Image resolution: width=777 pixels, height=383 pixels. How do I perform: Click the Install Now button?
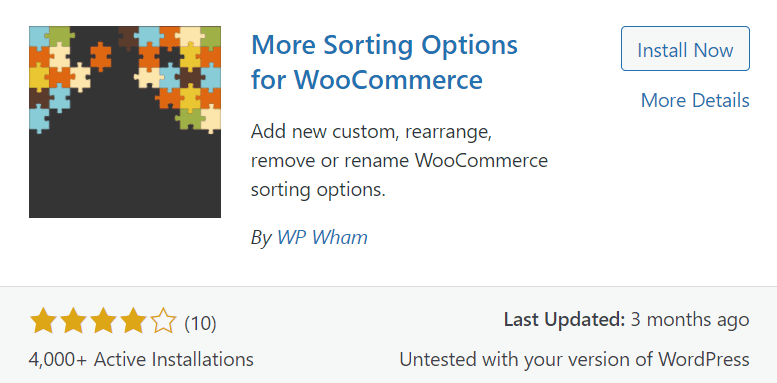pos(685,49)
